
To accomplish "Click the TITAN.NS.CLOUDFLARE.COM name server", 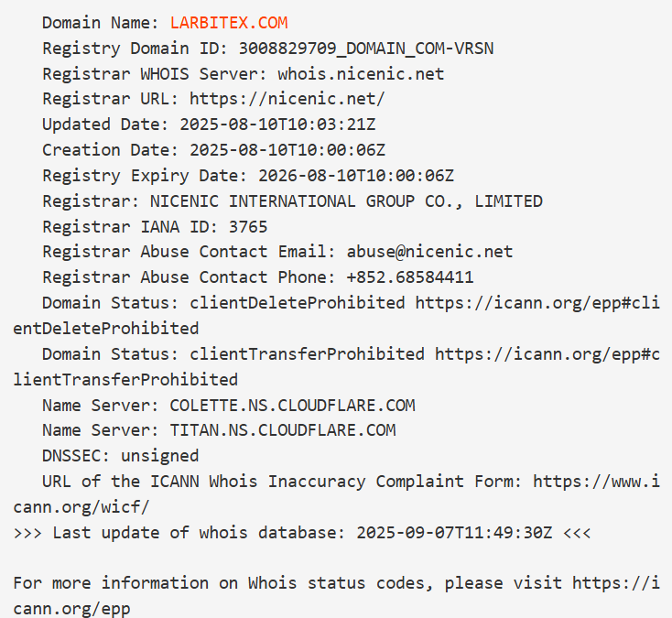I will tap(277, 430).
